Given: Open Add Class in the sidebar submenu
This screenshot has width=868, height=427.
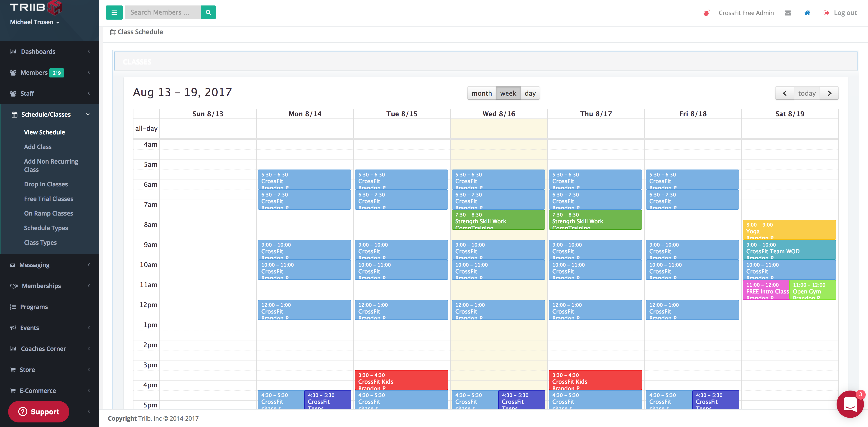Looking at the screenshot, I should (38, 147).
